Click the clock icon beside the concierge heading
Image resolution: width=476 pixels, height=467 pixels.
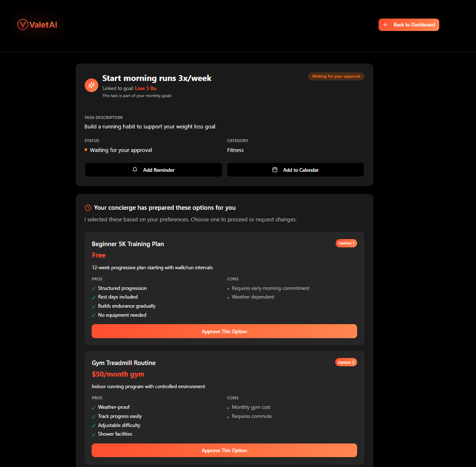[87, 208]
